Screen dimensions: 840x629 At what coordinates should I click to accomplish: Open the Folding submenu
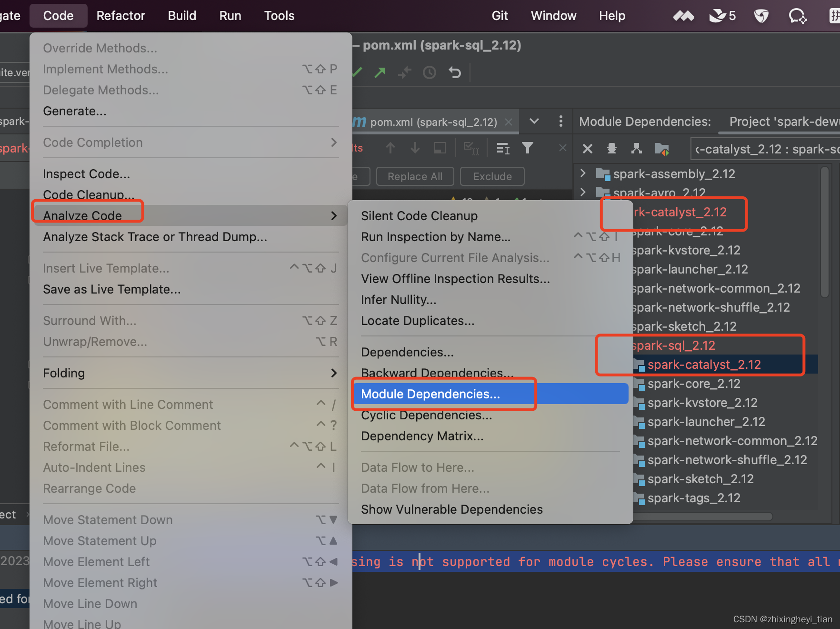pyautogui.click(x=190, y=373)
